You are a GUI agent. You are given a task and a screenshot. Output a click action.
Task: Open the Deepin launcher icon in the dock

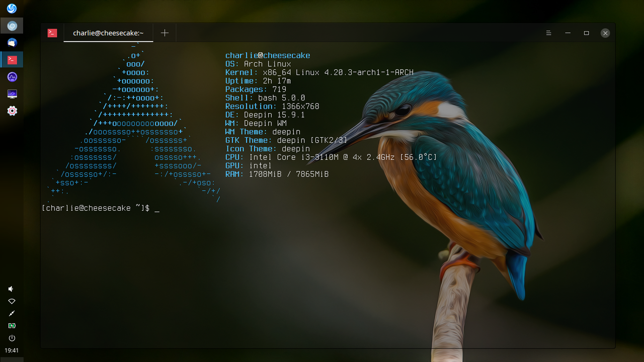[x=12, y=9]
